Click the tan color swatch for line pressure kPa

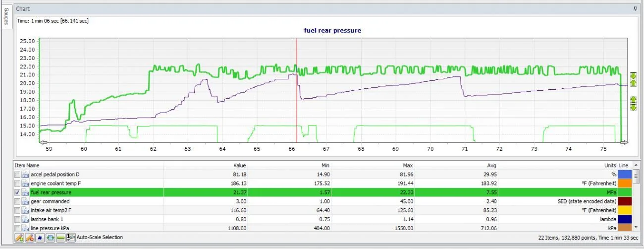coord(625,228)
